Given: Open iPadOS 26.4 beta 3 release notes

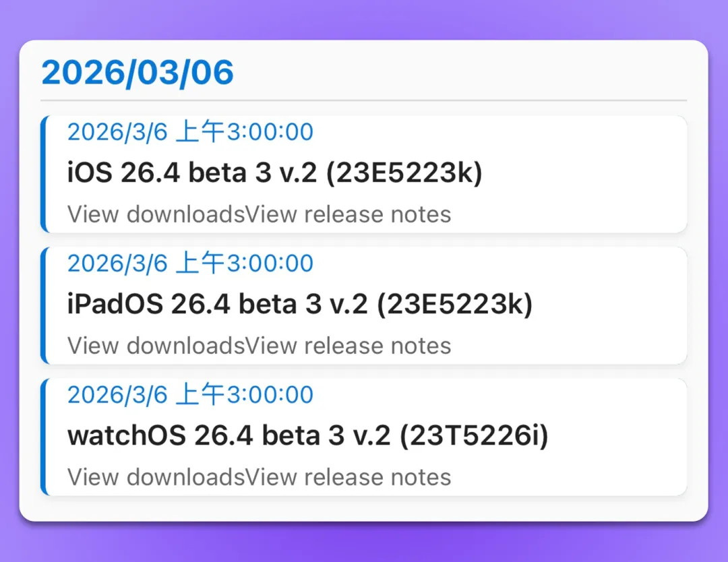Looking at the screenshot, I should pyautogui.click(x=348, y=346).
